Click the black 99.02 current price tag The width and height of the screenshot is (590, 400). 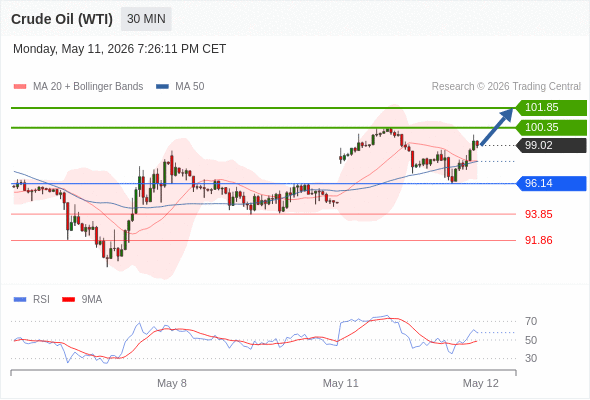(551, 145)
